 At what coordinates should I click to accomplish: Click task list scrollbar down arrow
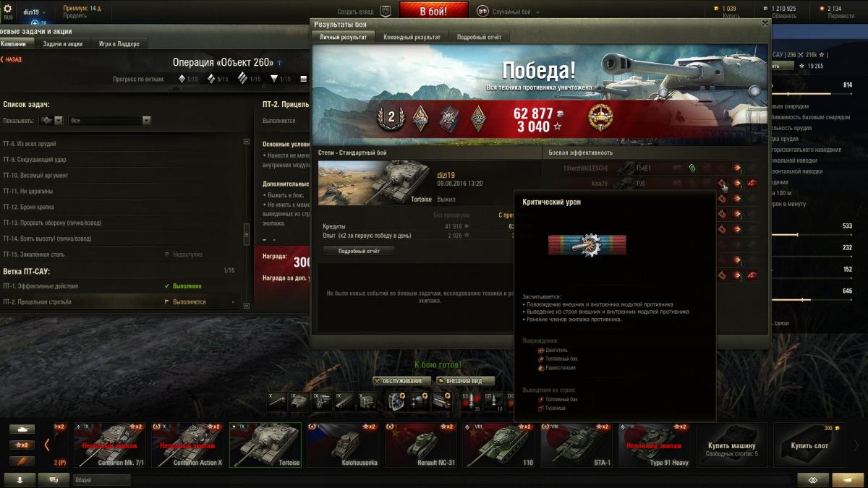(x=247, y=306)
